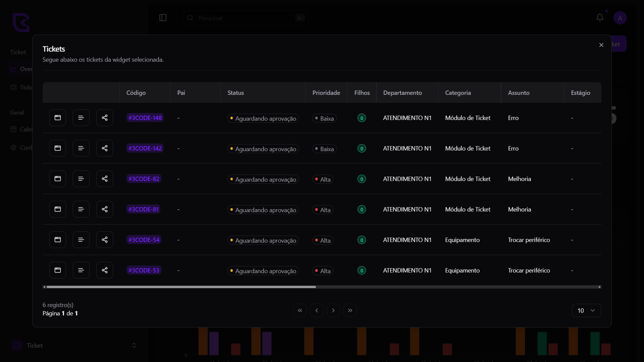Open ticket link #3CODE-54

pyautogui.click(x=144, y=240)
